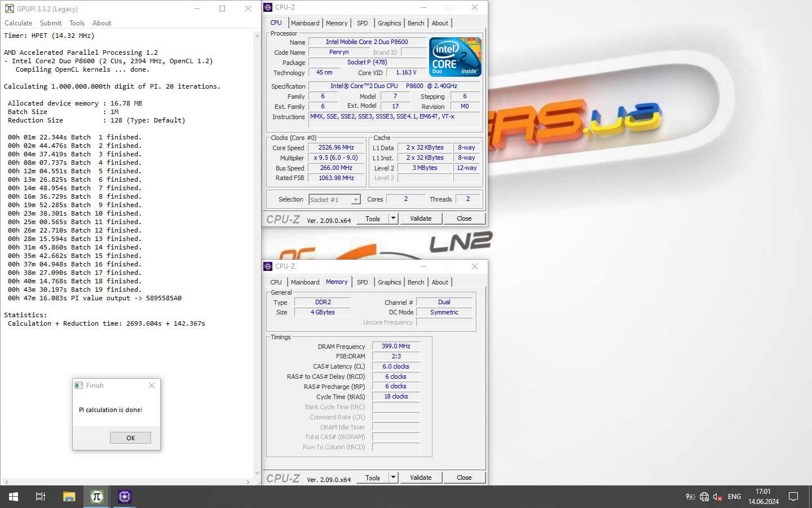This screenshot has width=812, height=508.
Task: Open Task View in the taskbar
Action: [x=41, y=497]
